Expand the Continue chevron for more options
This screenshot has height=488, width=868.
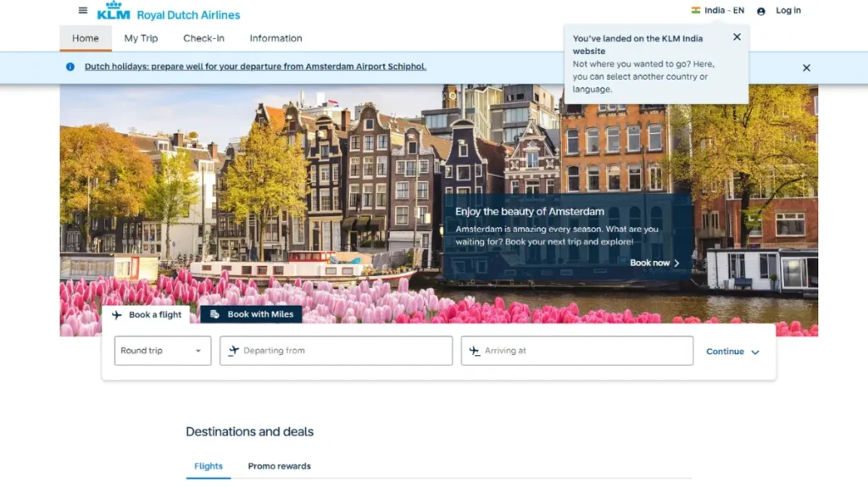[x=753, y=351]
